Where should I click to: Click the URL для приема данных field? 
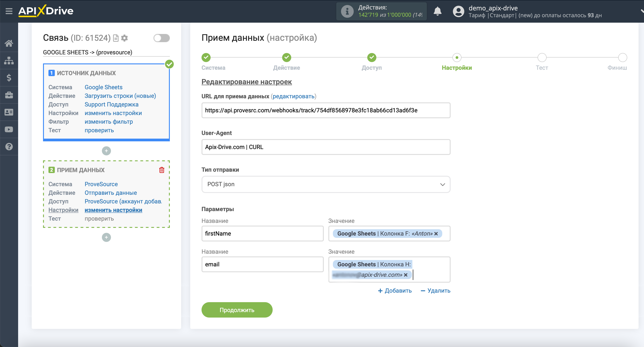[326, 110]
